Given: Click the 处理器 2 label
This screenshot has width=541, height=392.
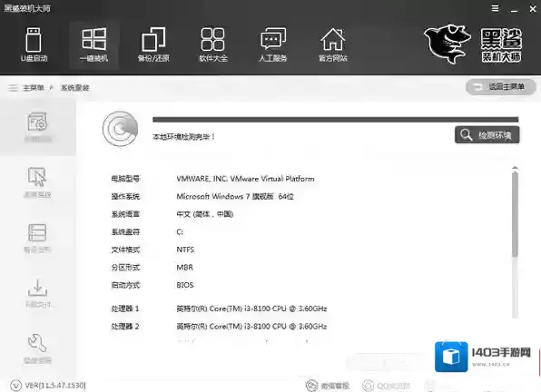Looking at the screenshot, I should (x=125, y=326).
